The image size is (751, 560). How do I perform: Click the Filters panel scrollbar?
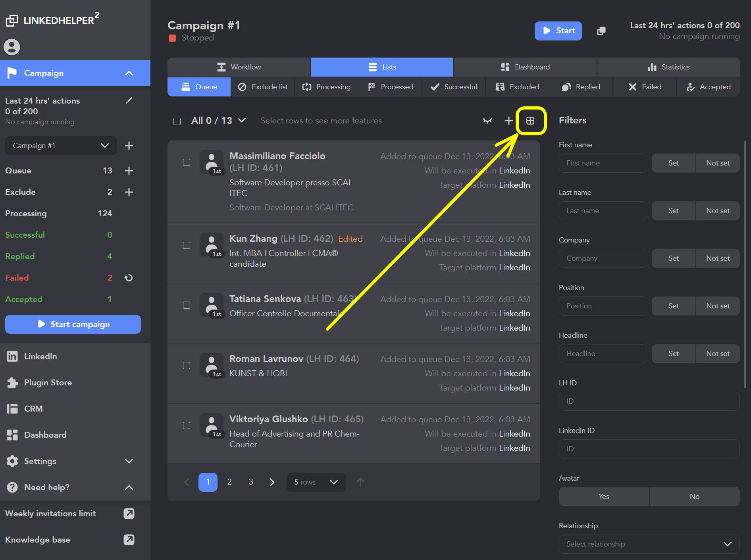point(745,264)
